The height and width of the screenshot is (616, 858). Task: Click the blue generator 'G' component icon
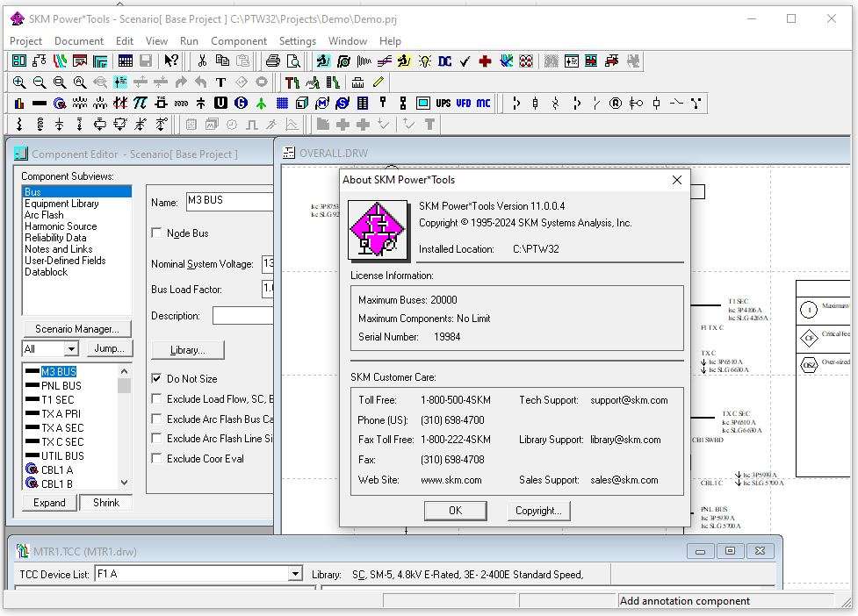[x=241, y=103]
